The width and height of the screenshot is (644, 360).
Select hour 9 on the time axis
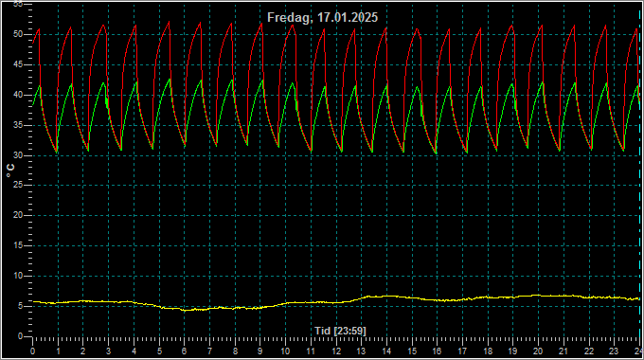260,351
